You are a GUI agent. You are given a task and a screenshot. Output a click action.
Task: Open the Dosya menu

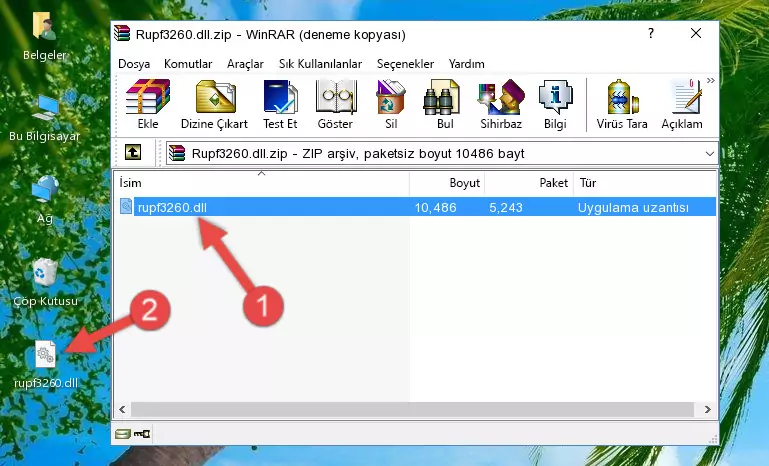coord(134,64)
